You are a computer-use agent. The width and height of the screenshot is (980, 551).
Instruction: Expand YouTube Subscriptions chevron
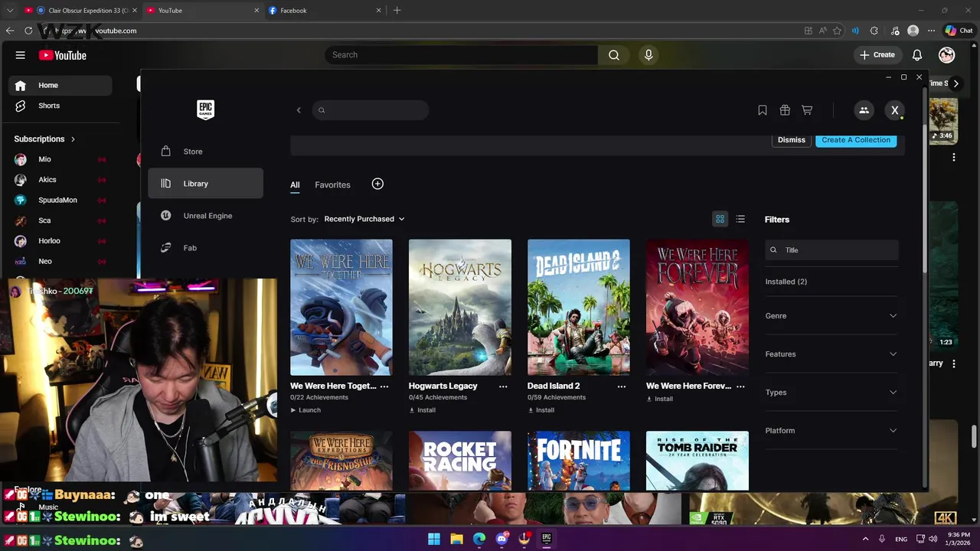73,139
